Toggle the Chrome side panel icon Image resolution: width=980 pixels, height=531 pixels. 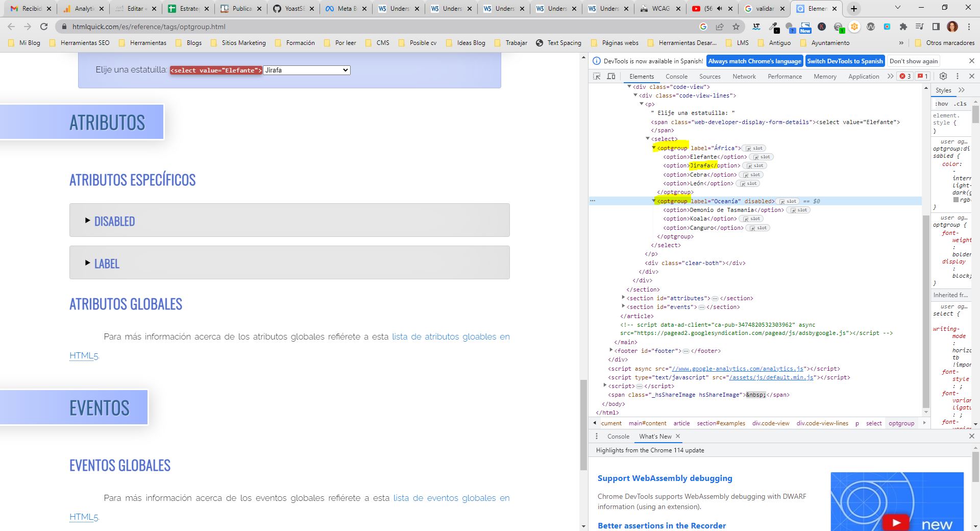click(936, 27)
